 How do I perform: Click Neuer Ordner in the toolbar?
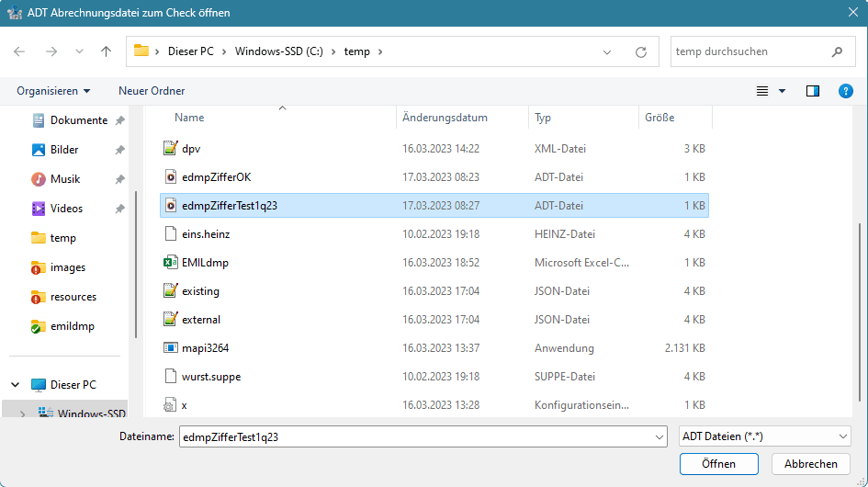pos(152,91)
